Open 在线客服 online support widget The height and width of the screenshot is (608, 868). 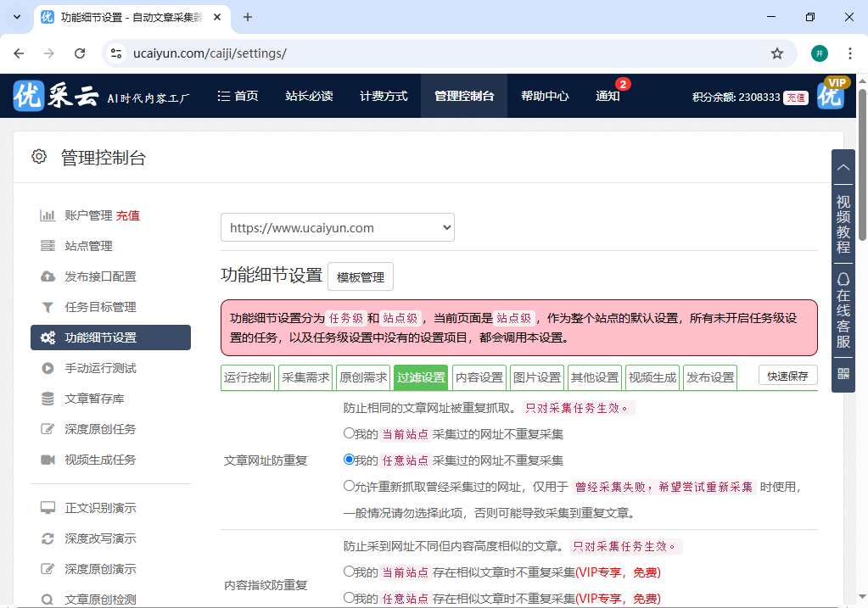tap(843, 311)
